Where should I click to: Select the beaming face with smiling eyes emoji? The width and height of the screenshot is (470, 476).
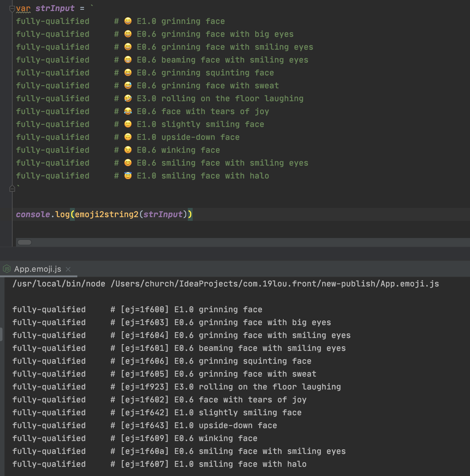pos(128,60)
